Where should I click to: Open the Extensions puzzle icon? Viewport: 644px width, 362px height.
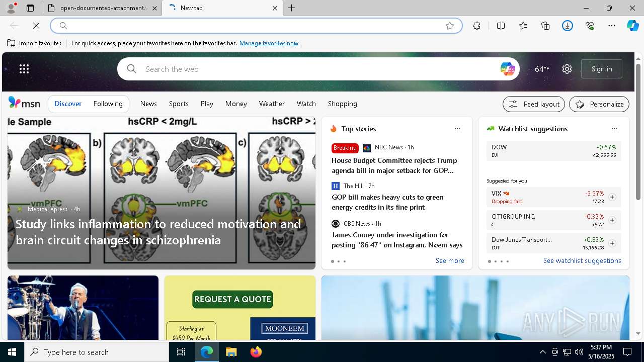click(476, 26)
